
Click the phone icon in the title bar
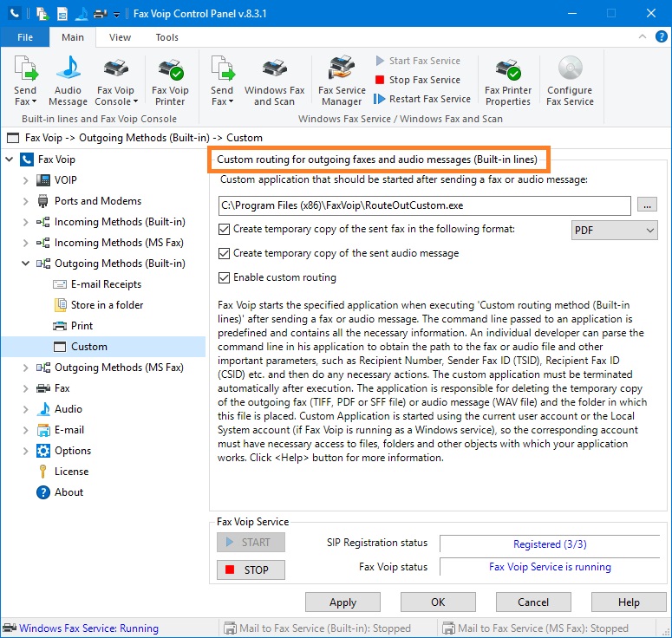(15, 13)
